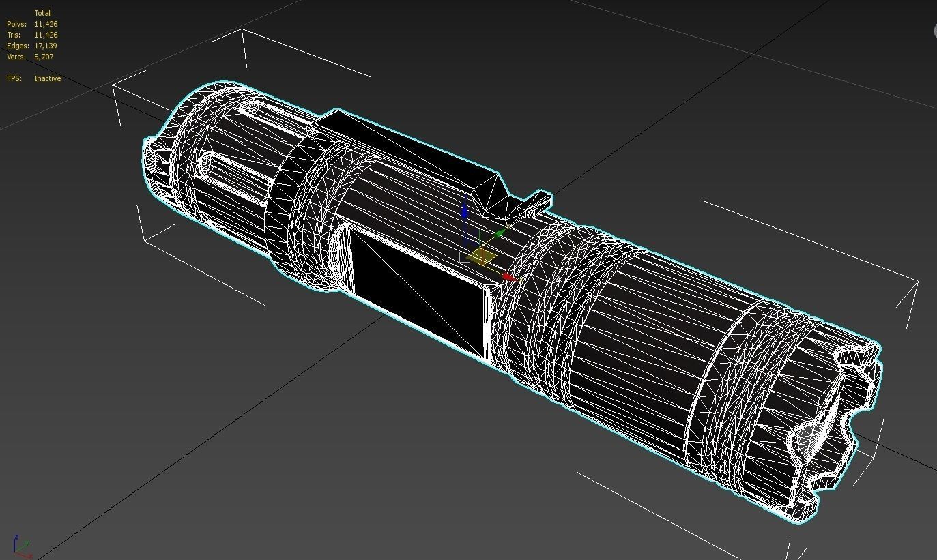The height and width of the screenshot is (560, 937).
Task: Click the "Tris:" statistics label
Action: [x=14, y=35]
